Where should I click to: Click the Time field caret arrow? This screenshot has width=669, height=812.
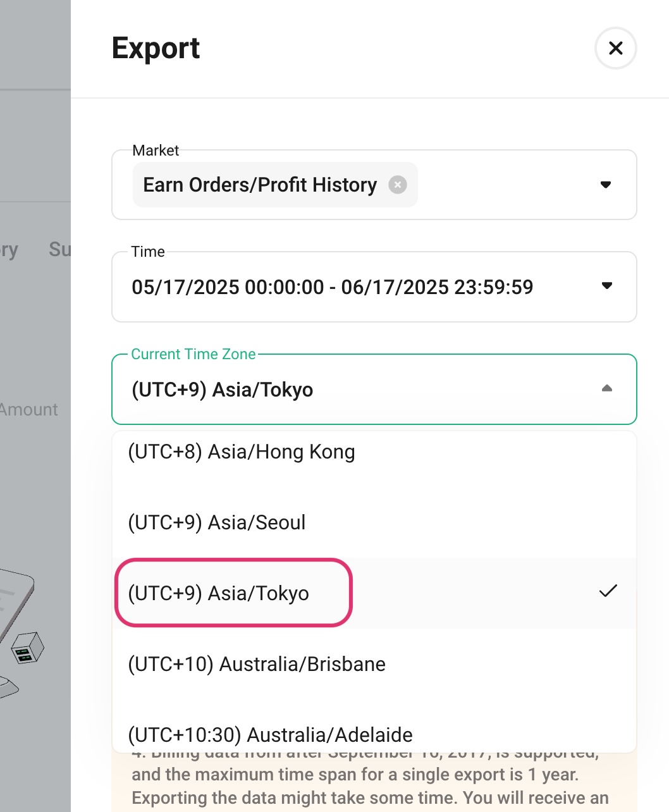607,286
